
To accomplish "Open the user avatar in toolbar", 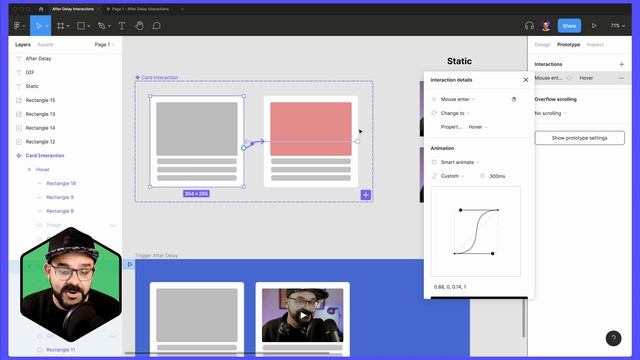I will pyautogui.click(x=546, y=26).
